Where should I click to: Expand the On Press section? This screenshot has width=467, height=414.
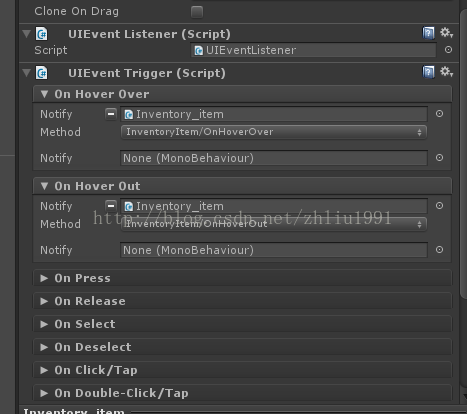click(x=242, y=278)
